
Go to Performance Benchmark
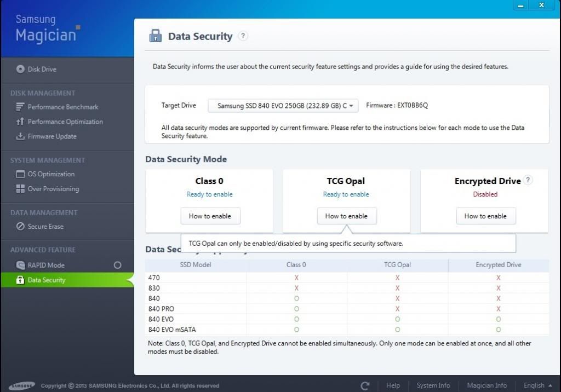click(63, 107)
